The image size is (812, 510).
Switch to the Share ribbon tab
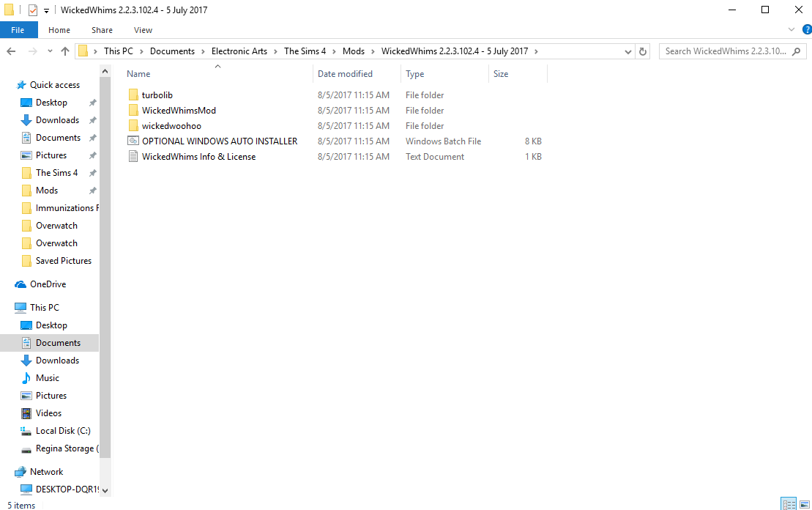(x=102, y=30)
